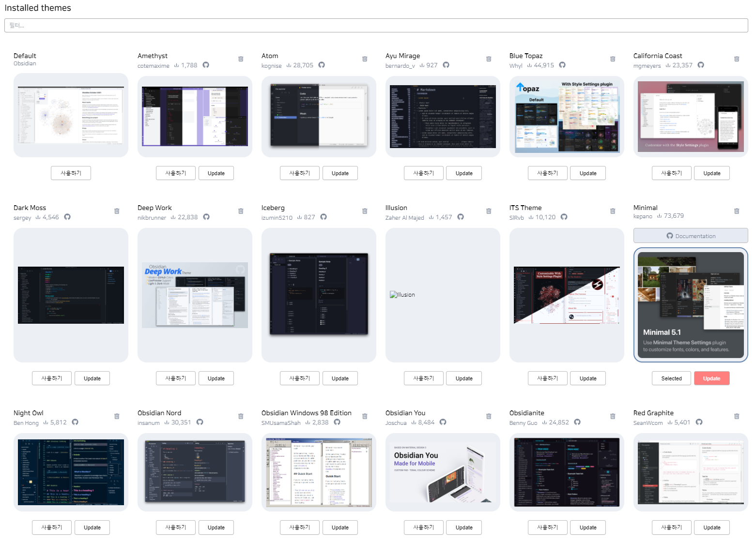The width and height of the screenshot is (756, 541).
Task: Click Night Owl GitHub icon
Action: point(75,422)
